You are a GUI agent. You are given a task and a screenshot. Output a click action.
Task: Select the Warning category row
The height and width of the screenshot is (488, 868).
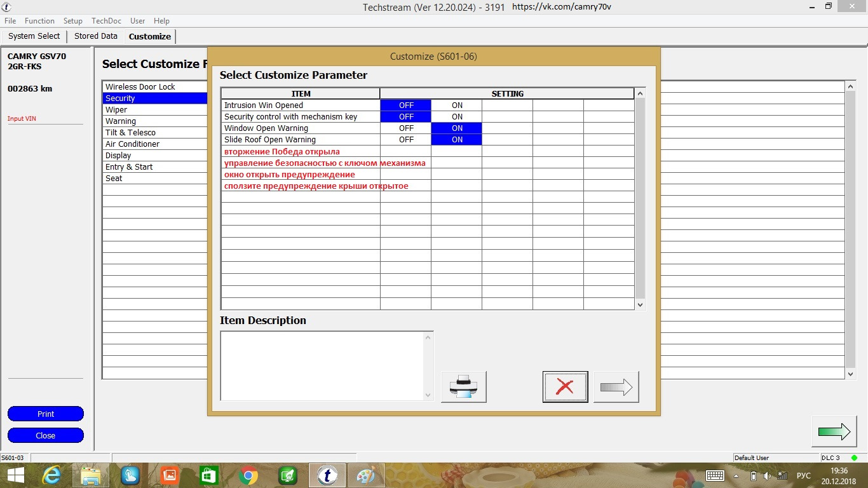click(155, 121)
